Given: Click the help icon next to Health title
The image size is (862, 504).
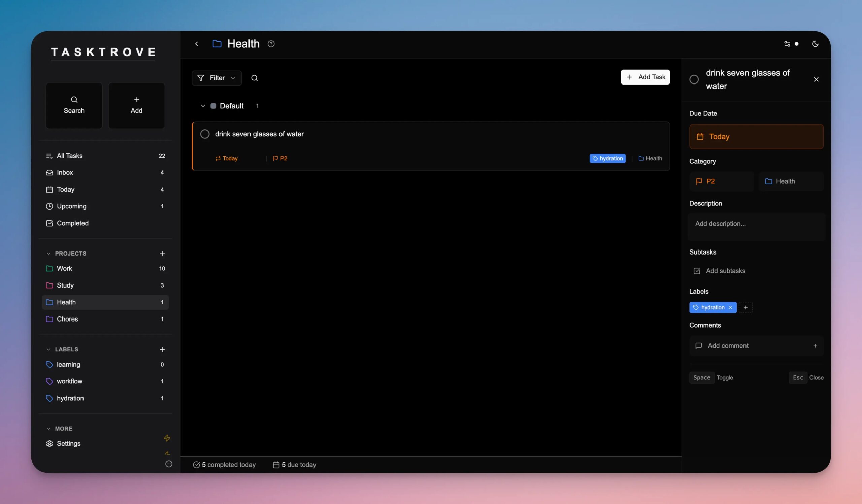Looking at the screenshot, I should (x=271, y=44).
